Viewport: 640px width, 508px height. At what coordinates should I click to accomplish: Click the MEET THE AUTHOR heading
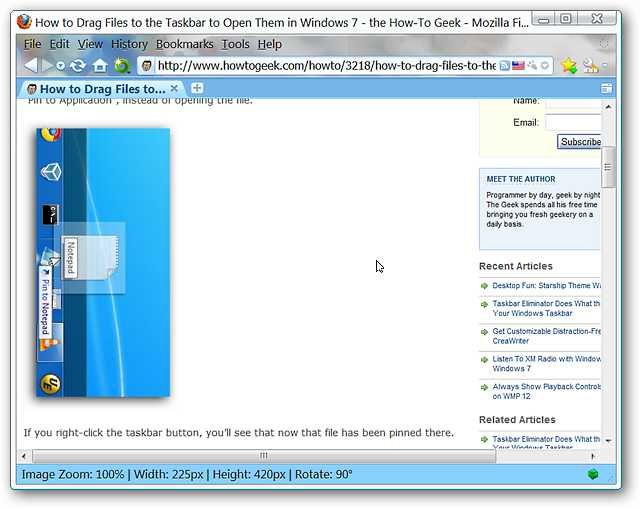[521, 179]
